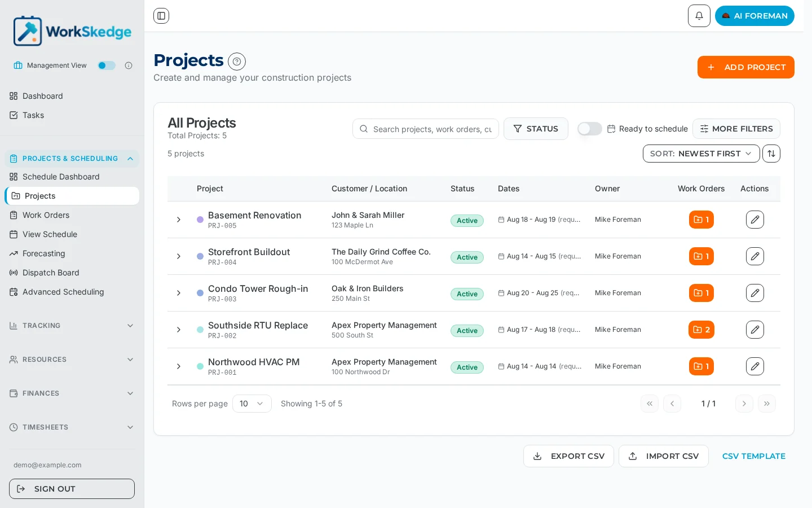The width and height of the screenshot is (812, 508).
Task: Expand the Storefront Buildout row
Action: pyautogui.click(x=179, y=256)
